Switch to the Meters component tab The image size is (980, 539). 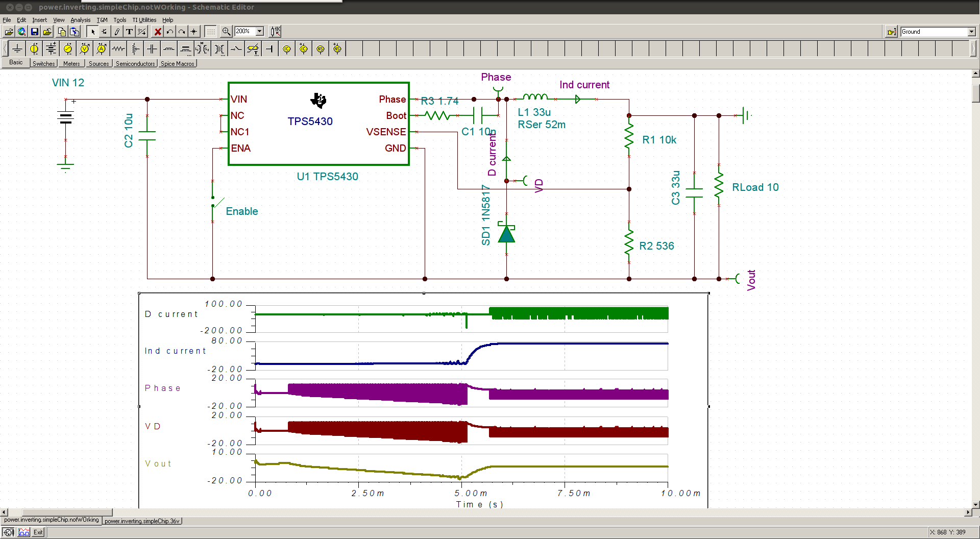71,64
